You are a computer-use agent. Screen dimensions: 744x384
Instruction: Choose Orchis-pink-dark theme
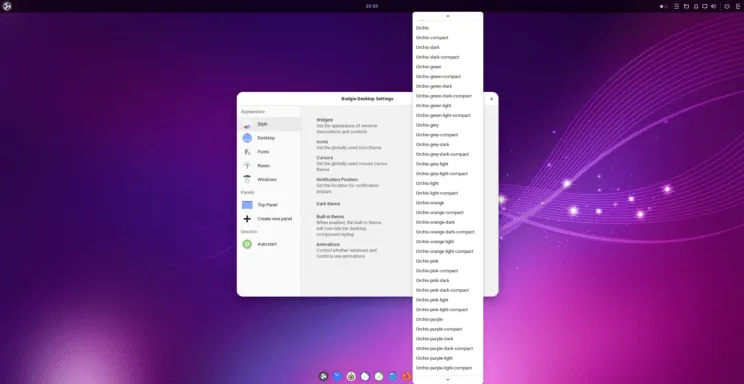pyautogui.click(x=448, y=281)
